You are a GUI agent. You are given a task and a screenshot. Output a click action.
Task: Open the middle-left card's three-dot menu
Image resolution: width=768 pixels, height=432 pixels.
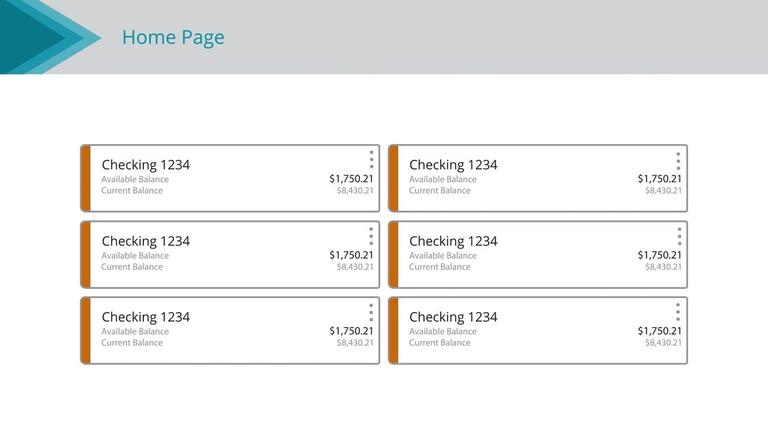click(x=371, y=236)
